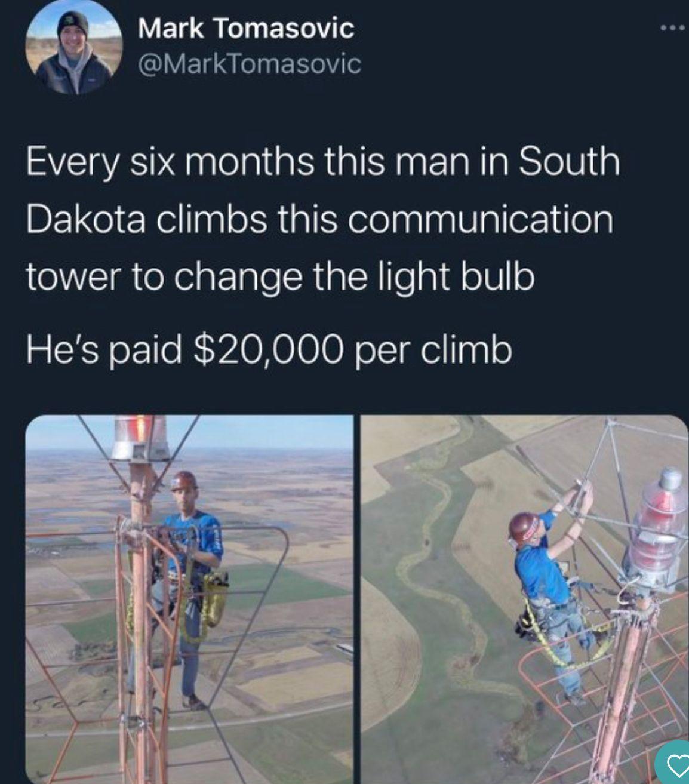Open the @MarkTomasovic handle link

250,64
